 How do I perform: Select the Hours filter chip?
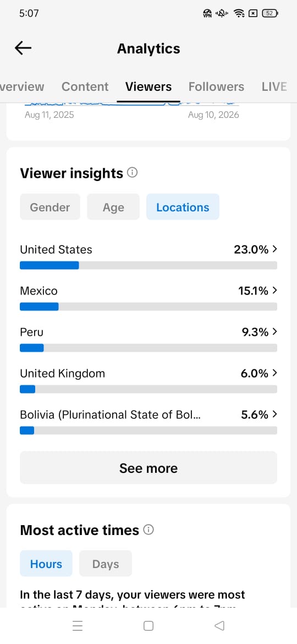point(46,564)
